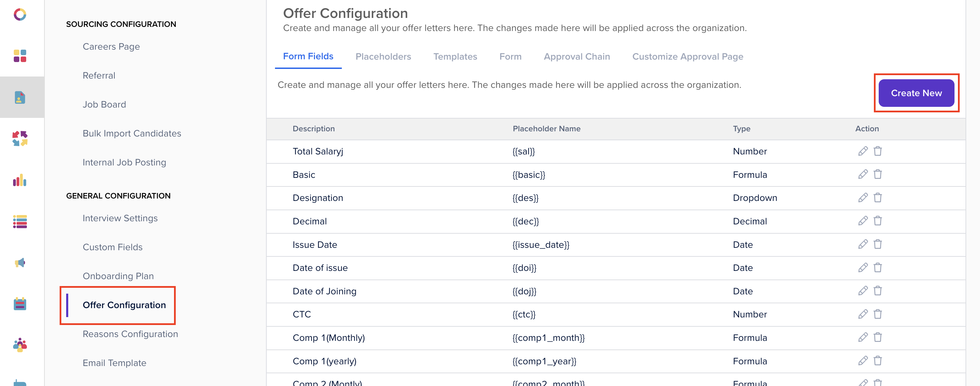Open Internal Job Posting
The image size is (980, 386).
point(124,162)
